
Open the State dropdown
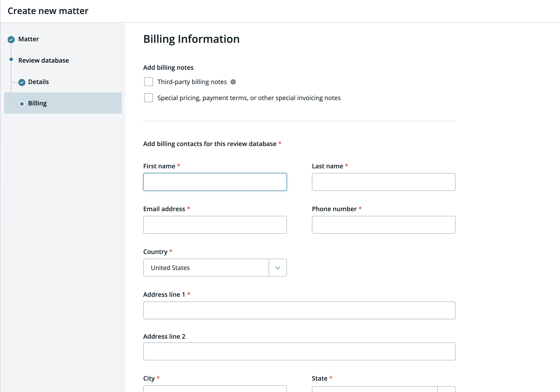[x=384, y=389]
